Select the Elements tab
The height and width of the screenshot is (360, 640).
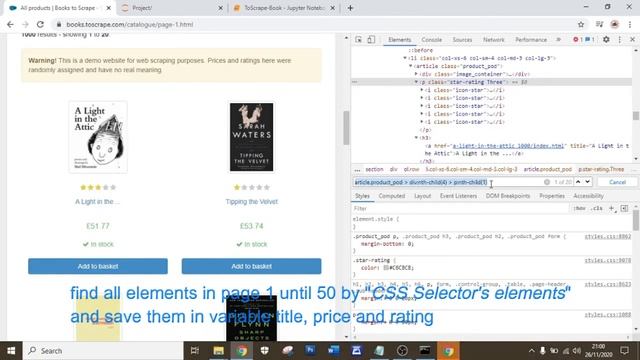click(x=399, y=40)
